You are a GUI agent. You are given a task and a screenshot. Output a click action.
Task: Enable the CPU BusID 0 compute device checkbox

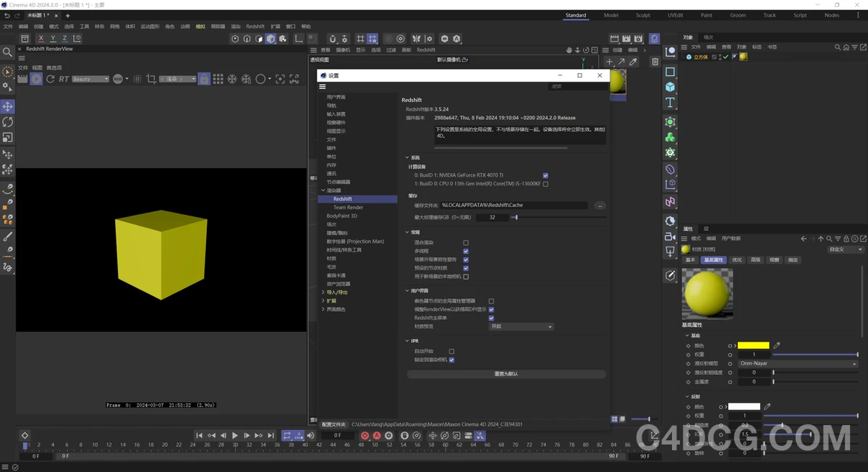pyautogui.click(x=546, y=184)
